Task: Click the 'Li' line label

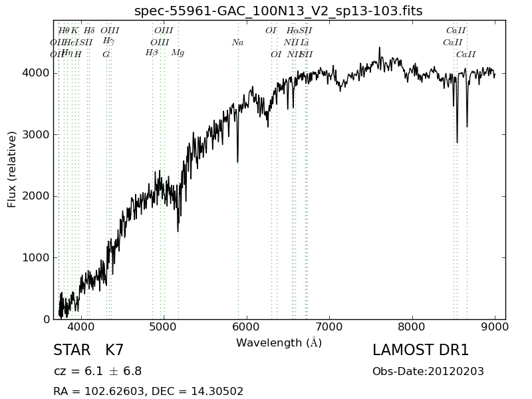Action: (305, 43)
